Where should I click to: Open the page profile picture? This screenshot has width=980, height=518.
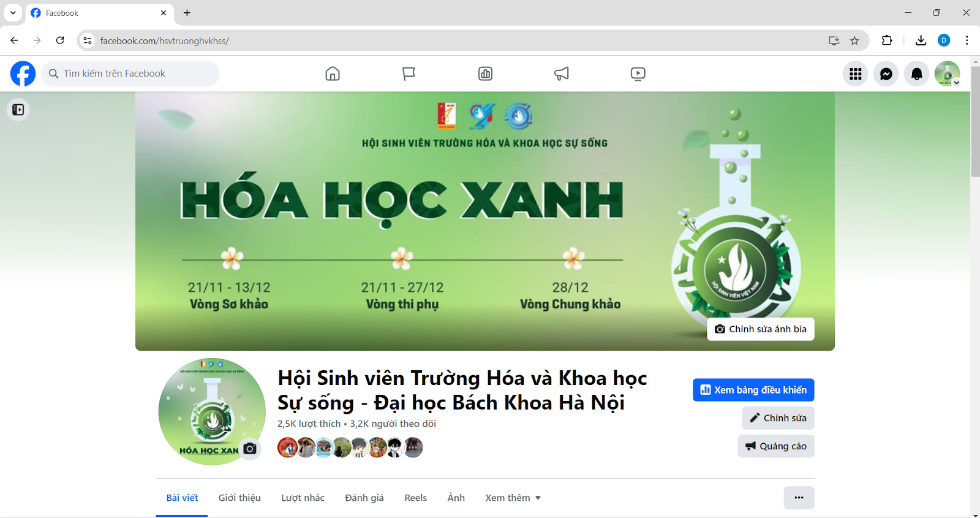[x=212, y=411]
